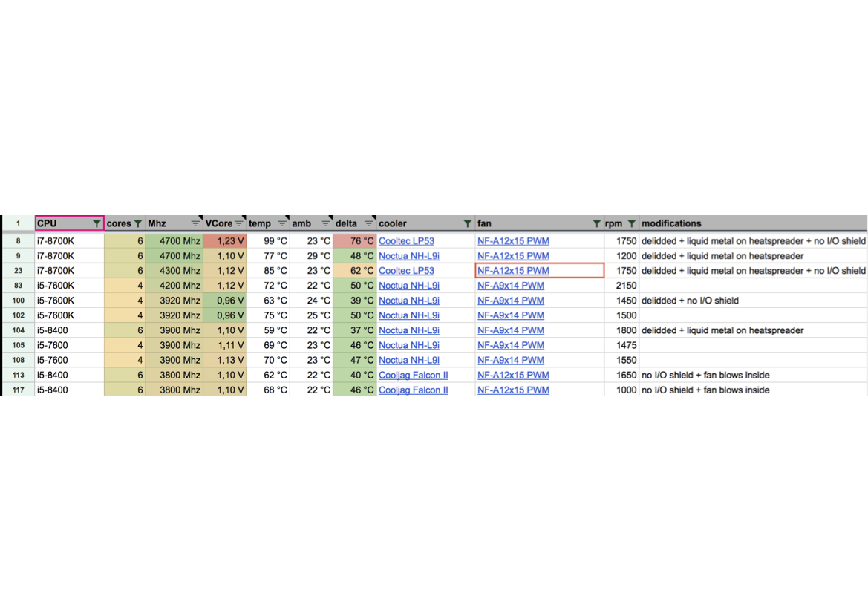Viewport: 868px width, 613px height.
Task: Select the row 1 header number
Action: point(18,223)
